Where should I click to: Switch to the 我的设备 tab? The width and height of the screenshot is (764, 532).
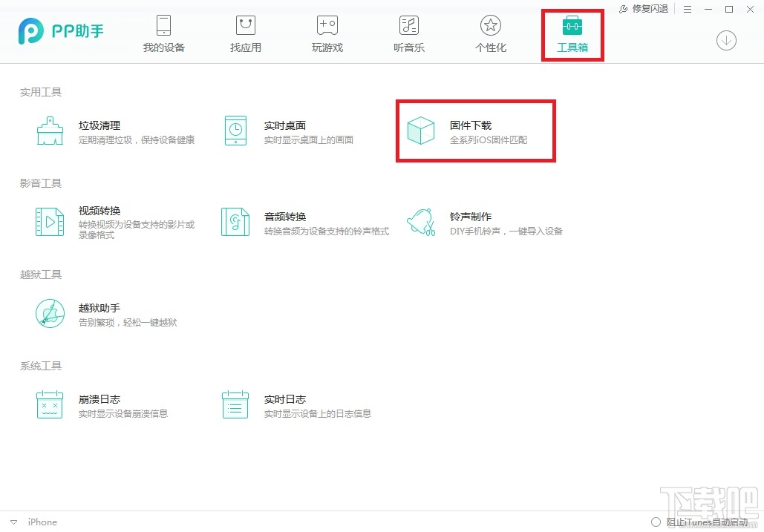[163, 33]
